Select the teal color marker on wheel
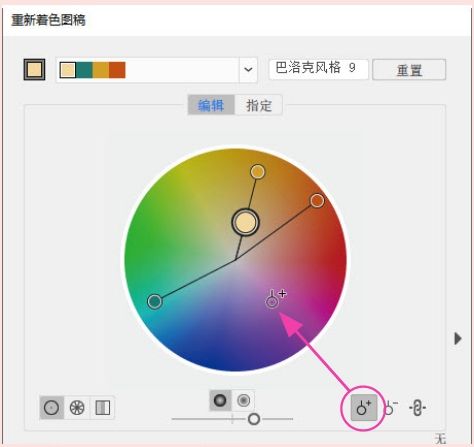 click(155, 302)
